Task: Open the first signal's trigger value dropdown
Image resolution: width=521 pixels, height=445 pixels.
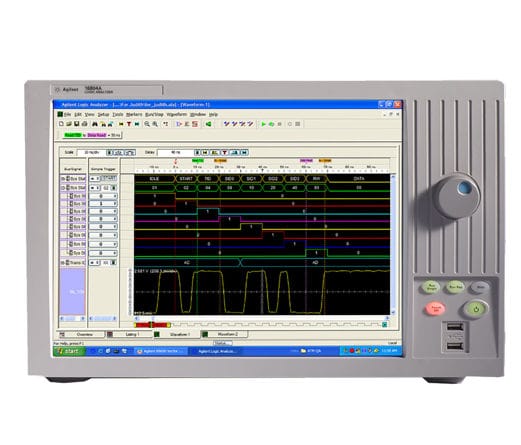Action: click(115, 196)
